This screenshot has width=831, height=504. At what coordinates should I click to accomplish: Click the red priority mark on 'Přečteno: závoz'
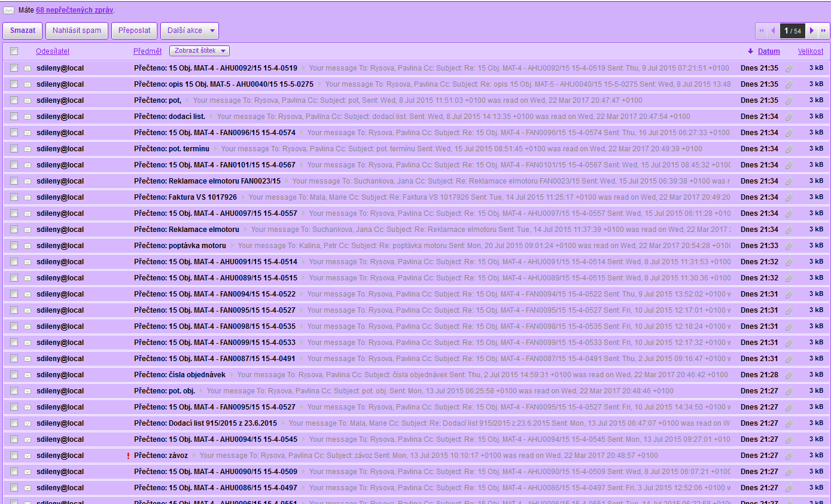coord(128,456)
